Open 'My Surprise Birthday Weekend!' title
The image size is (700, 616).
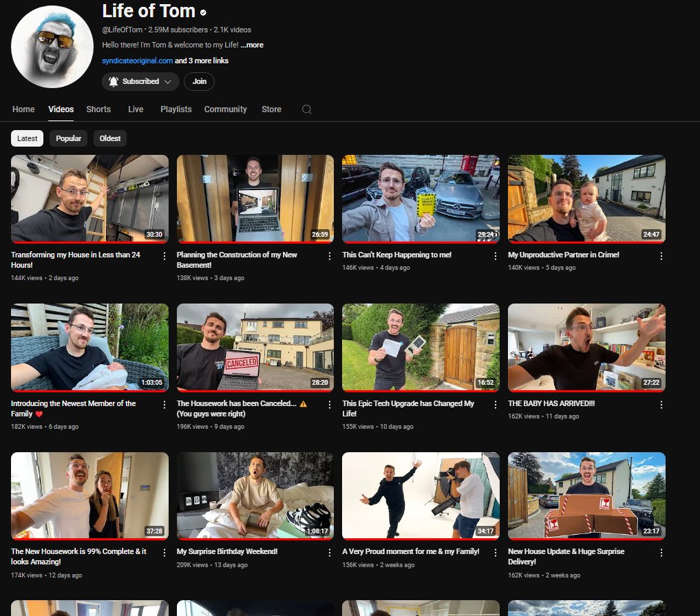(x=226, y=552)
